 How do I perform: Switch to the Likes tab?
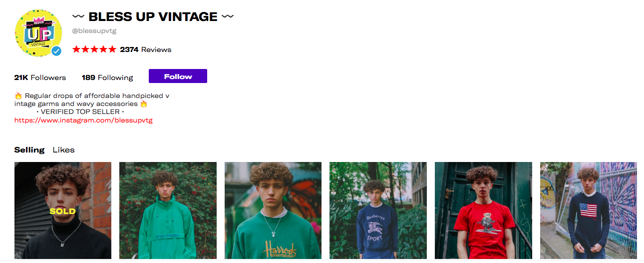click(63, 150)
